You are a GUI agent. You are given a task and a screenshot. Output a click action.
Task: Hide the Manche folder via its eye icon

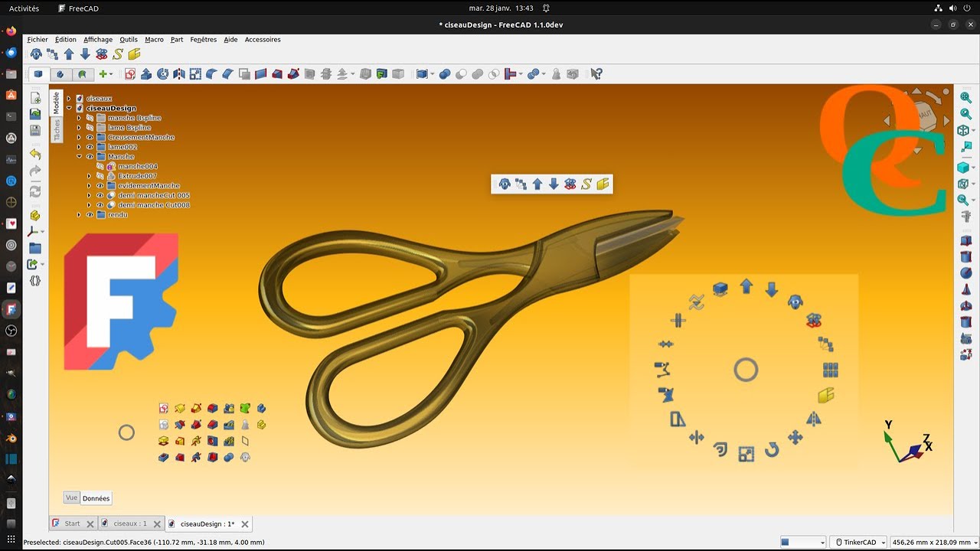90,157
